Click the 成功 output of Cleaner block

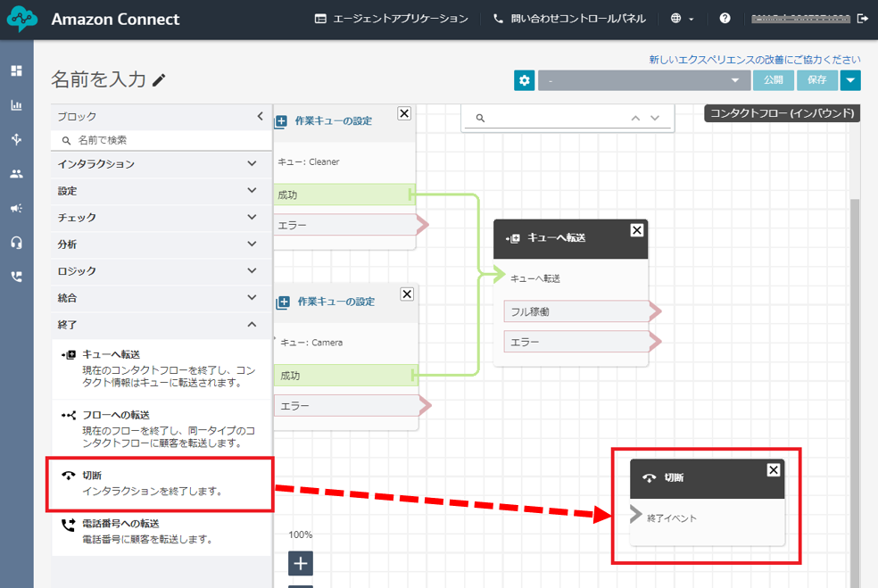(x=344, y=195)
